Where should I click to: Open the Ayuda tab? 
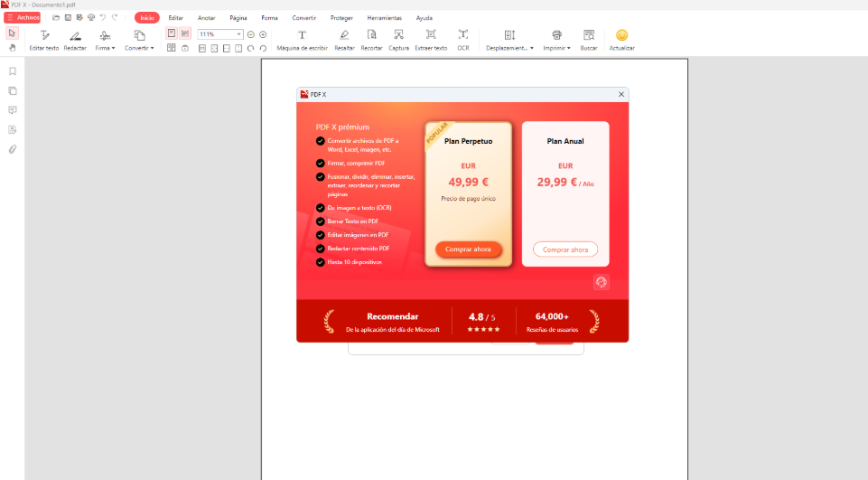(424, 18)
